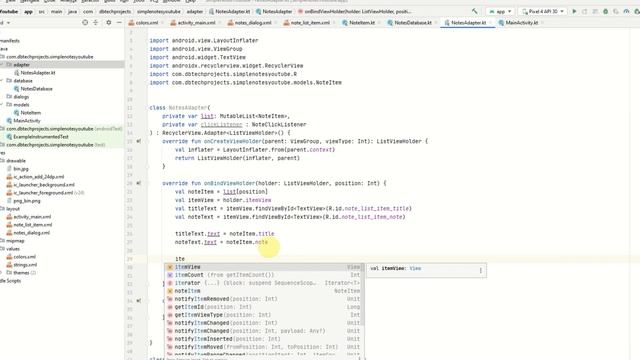The width and height of the screenshot is (640, 360).
Task: Choose itemView completion suggestion
Action: pyautogui.click(x=263, y=267)
